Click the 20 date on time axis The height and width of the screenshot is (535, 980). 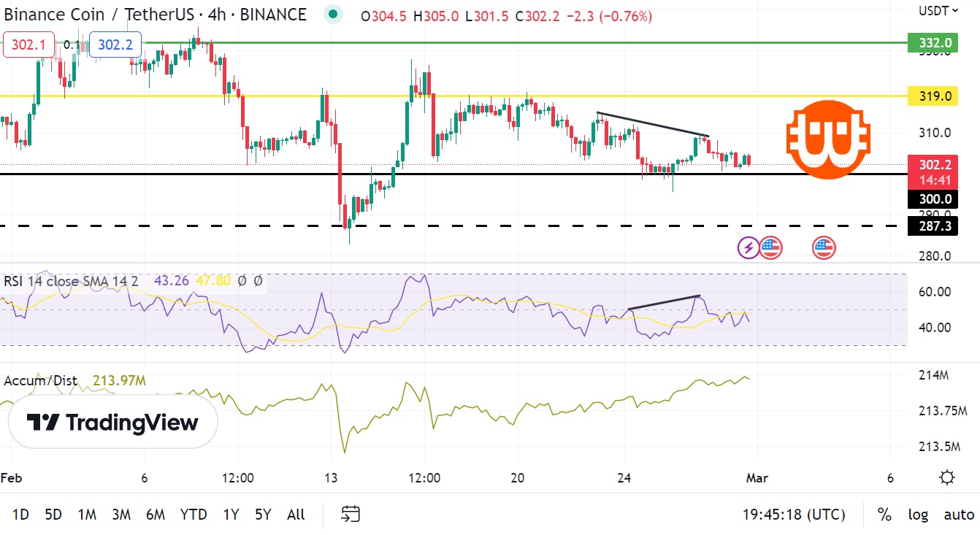[x=518, y=478]
